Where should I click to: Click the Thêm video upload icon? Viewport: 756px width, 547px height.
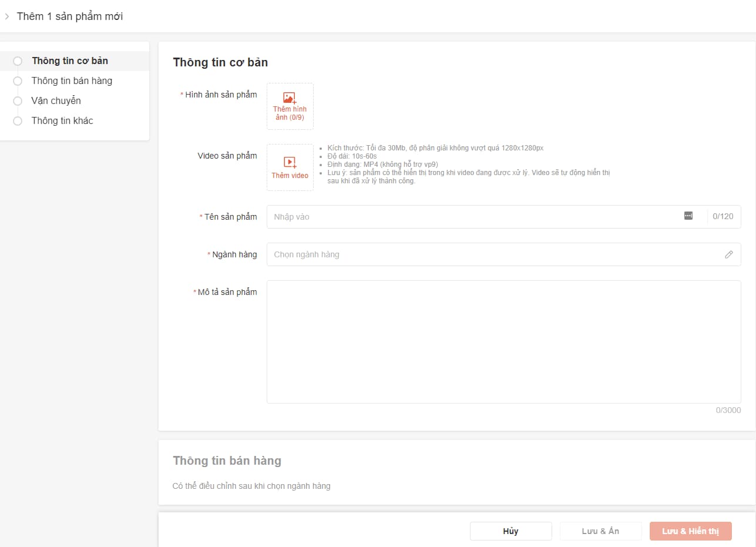click(290, 162)
